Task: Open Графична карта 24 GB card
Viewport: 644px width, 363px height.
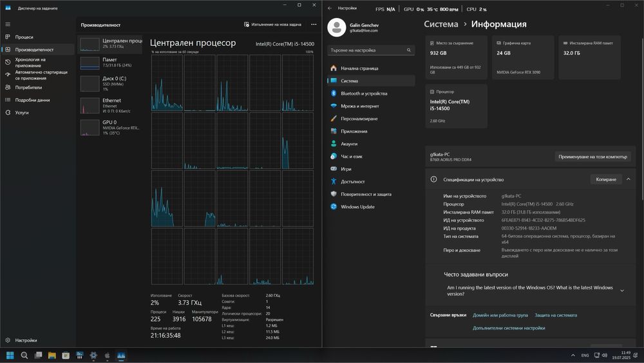Action: point(523,57)
